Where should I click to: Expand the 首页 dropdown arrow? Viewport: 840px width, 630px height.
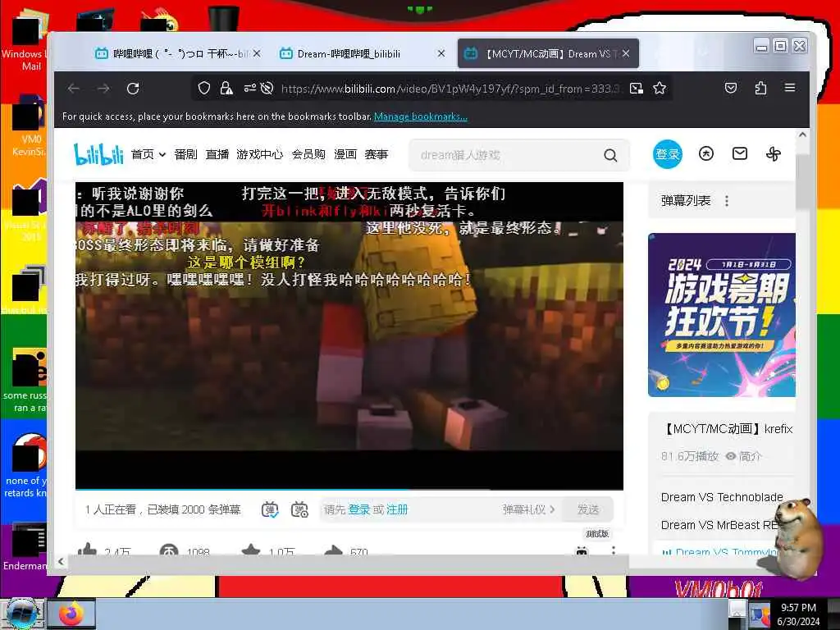tap(162, 155)
